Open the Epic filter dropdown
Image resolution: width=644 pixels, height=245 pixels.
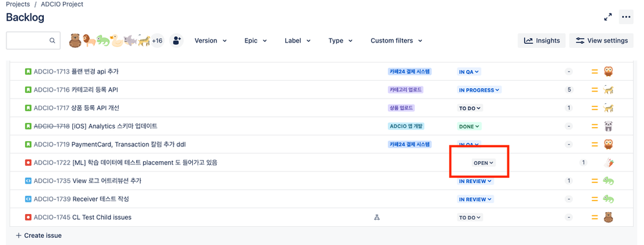[256, 41]
